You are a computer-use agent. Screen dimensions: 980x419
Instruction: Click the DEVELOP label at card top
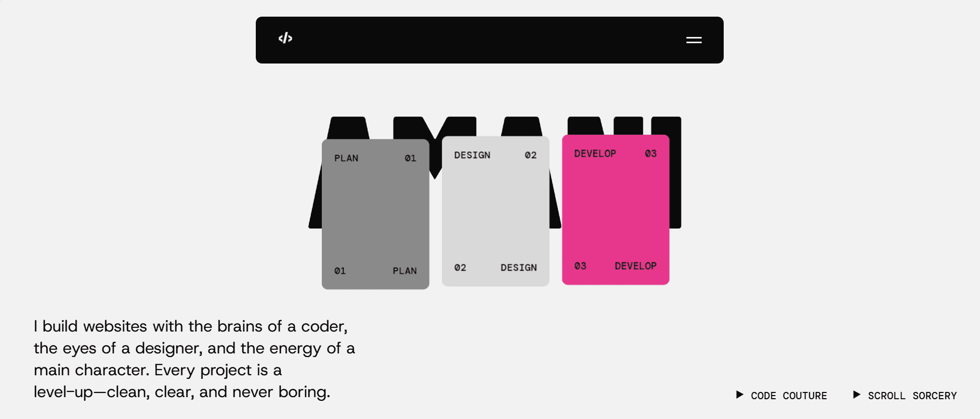595,154
